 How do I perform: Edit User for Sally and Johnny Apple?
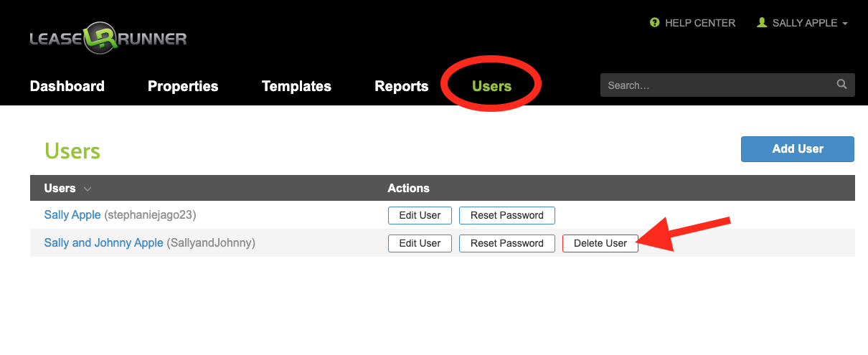(x=420, y=243)
